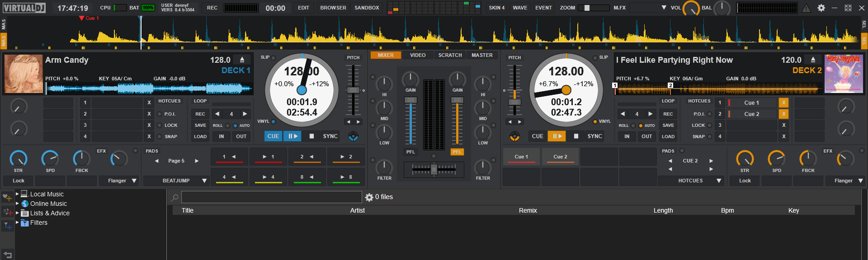Stop playback on Deck 2
868x260 pixels.
pyautogui.click(x=576, y=136)
